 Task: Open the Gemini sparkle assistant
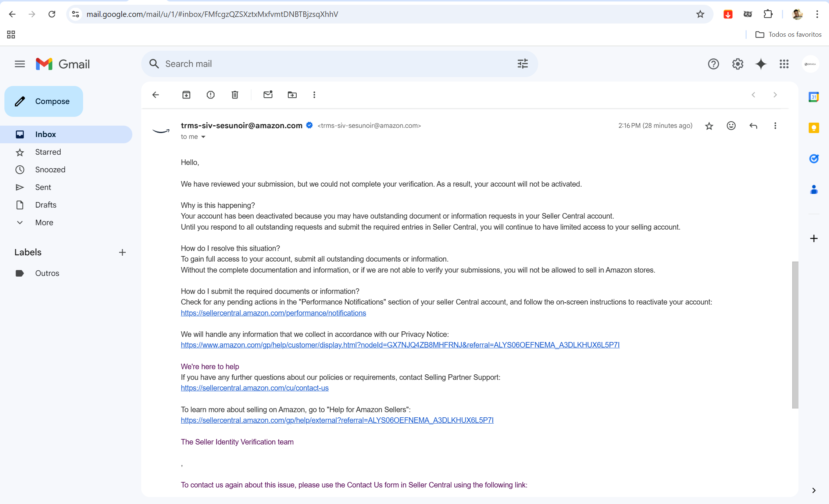pos(761,64)
